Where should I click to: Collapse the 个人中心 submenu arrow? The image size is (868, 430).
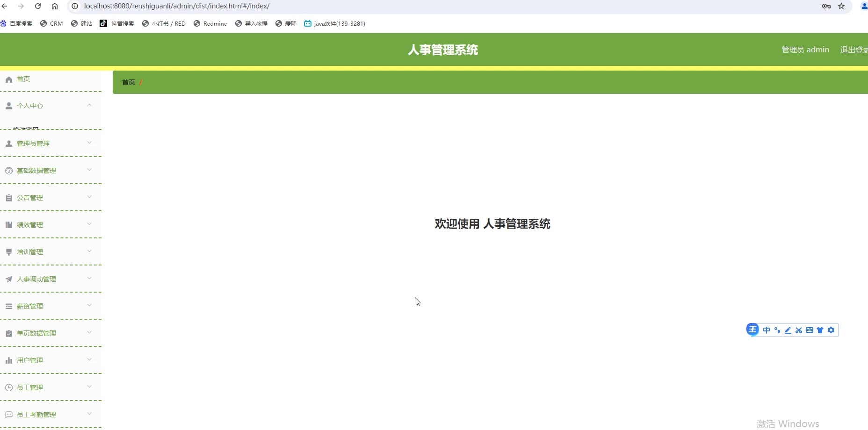click(x=89, y=105)
